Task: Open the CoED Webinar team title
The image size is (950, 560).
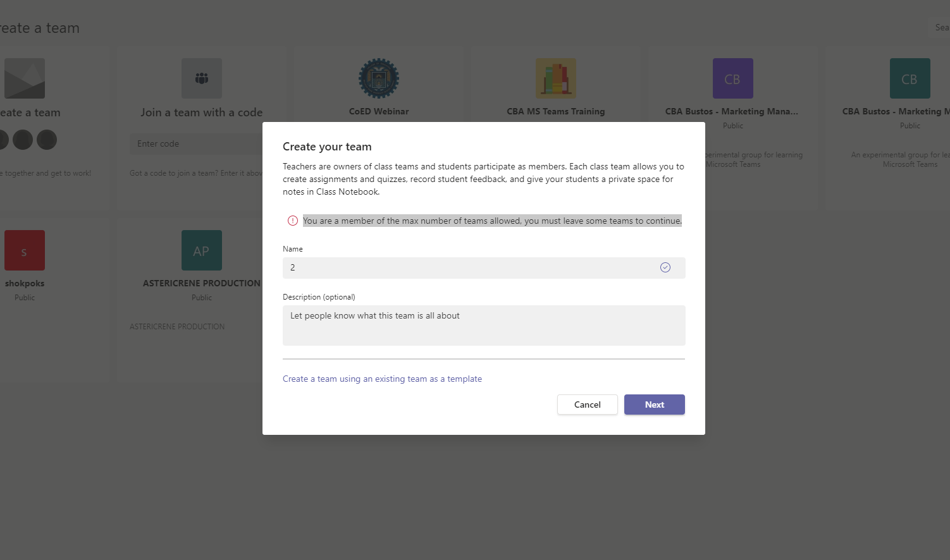Action: 379,111
